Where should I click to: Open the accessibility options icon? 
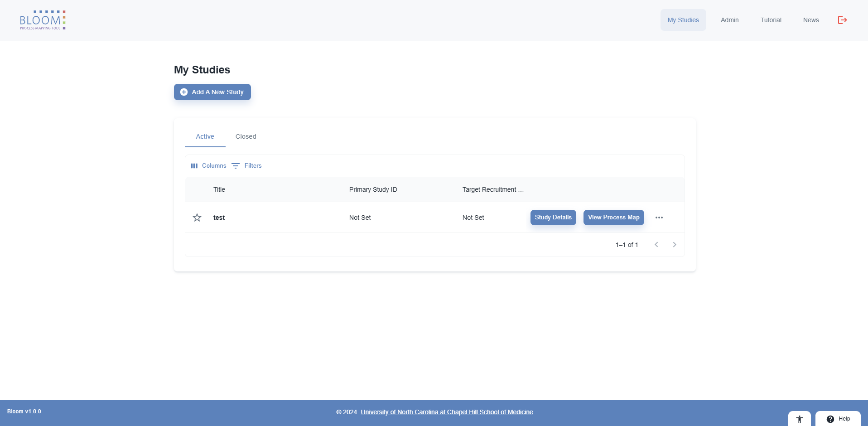pos(799,419)
